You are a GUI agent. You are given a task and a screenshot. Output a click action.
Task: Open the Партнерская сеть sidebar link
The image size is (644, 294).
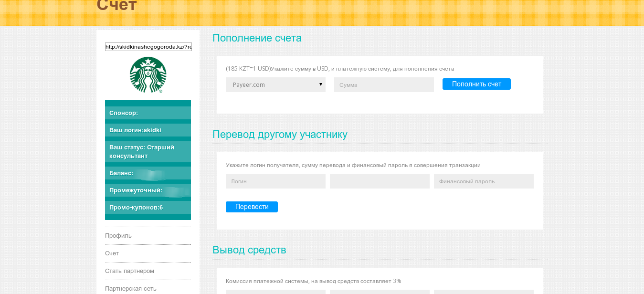click(x=131, y=289)
